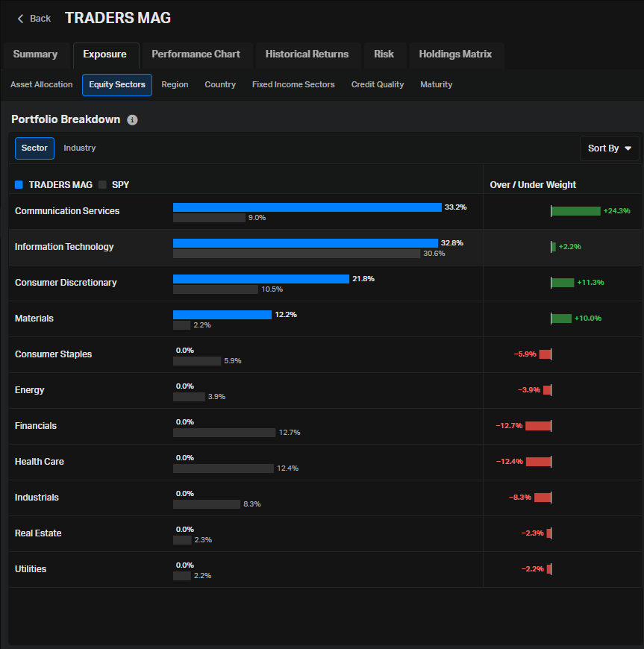The width and height of the screenshot is (644, 649).
Task: Click the Over / Under Weight header
Action: pos(533,185)
